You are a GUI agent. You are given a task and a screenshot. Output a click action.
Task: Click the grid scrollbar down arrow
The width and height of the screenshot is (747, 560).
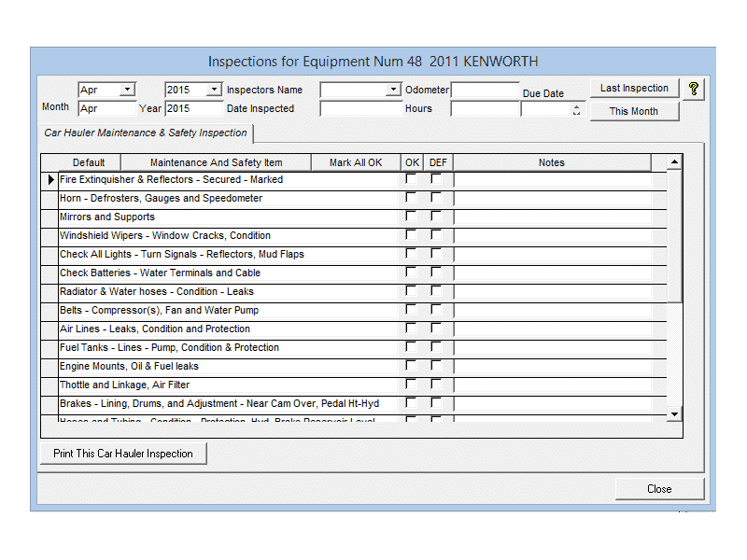pyautogui.click(x=675, y=413)
